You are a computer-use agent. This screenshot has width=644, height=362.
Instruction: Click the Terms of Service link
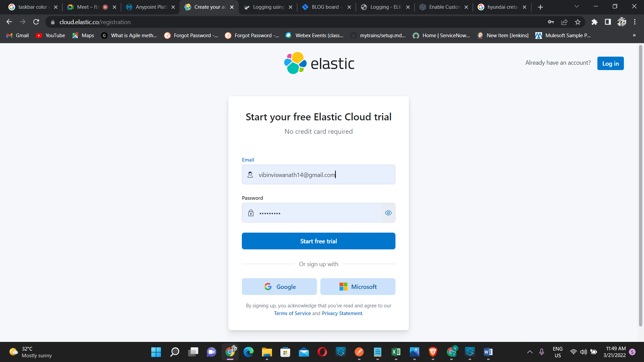(x=292, y=313)
